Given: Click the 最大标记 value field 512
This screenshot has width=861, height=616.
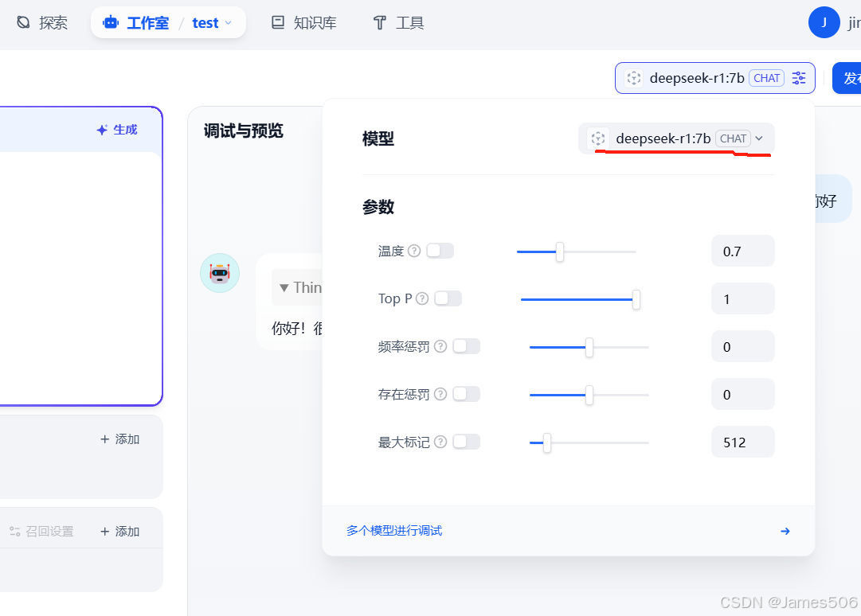Looking at the screenshot, I should coord(743,443).
